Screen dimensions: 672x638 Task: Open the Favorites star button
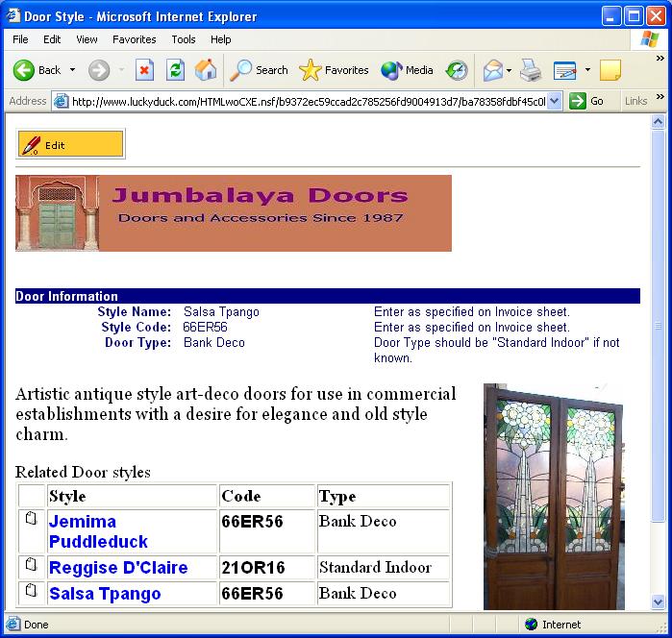pyautogui.click(x=335, y=70)
